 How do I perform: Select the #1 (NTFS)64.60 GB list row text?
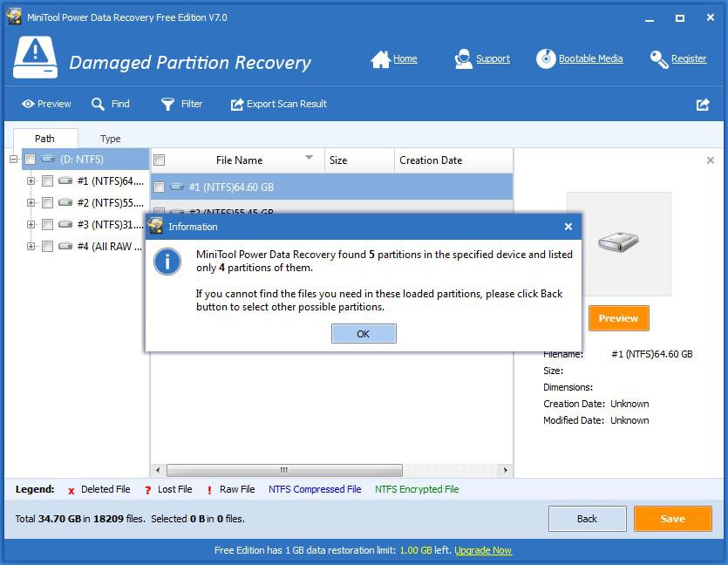pos(231,187)
